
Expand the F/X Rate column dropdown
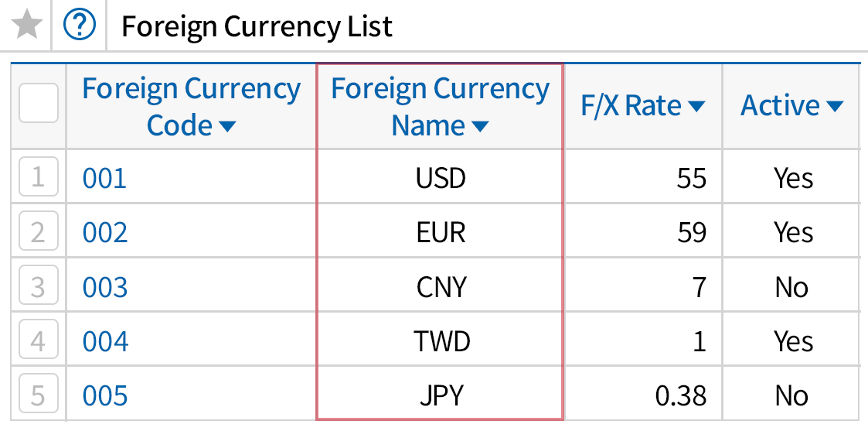(x=696, y=106)
